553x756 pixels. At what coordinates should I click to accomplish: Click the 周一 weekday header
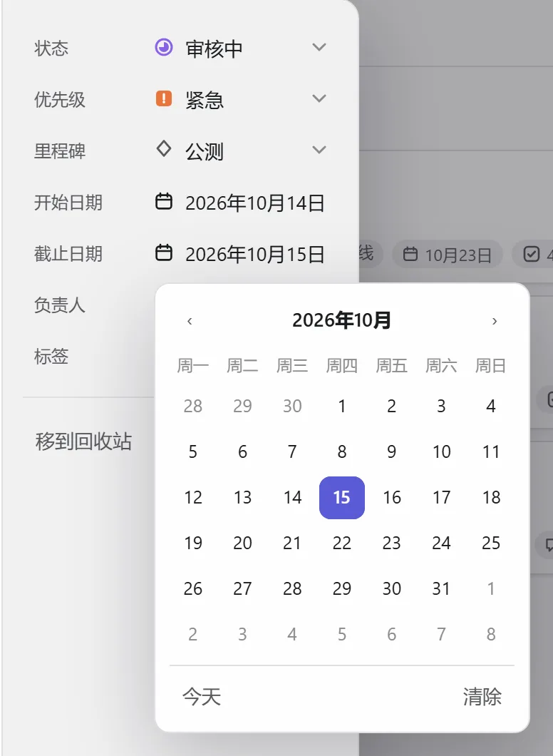193,366
